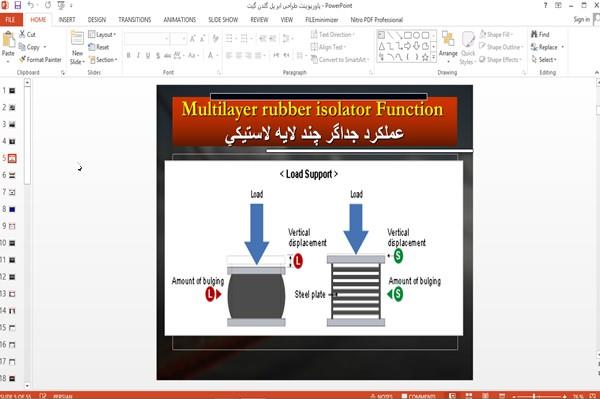600x399 pixels.
Task: Choose the right arrow shape
Action: pos(408,46)
